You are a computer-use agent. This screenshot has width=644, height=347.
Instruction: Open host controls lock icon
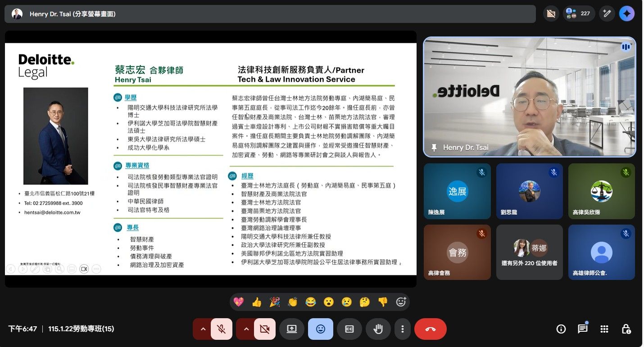coord(626,329)
